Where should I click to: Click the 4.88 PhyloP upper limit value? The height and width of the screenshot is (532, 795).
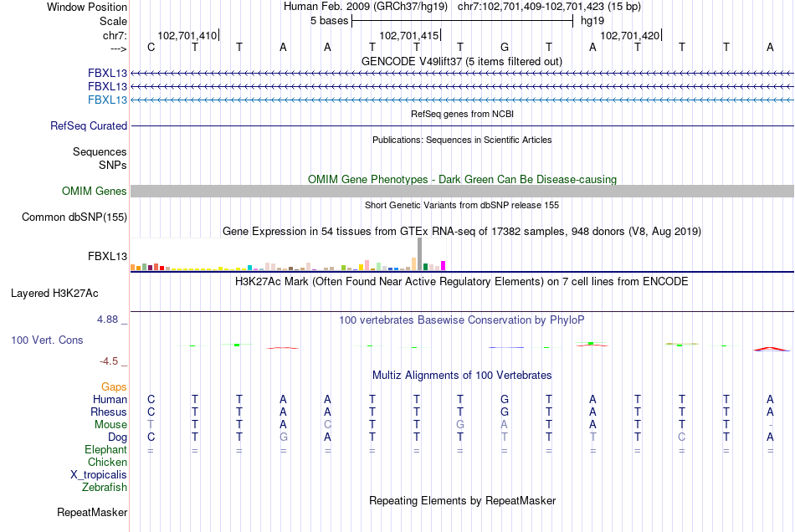click(107, 320)
